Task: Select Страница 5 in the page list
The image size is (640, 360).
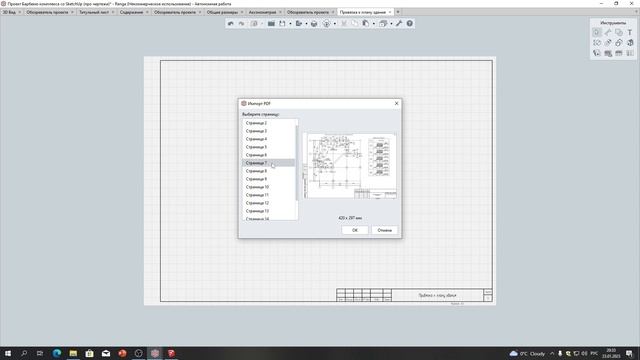Action: pos(269,147)
